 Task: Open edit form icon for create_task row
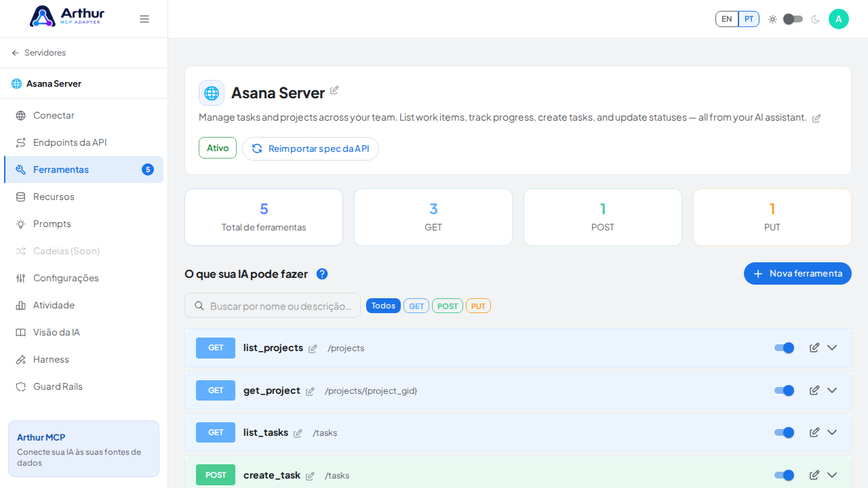coord(814,475)
